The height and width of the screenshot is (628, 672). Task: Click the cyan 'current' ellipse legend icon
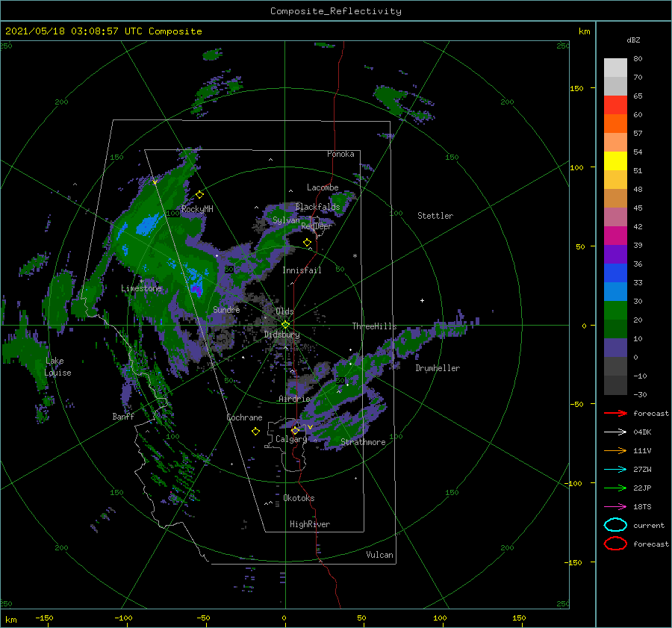615,525
